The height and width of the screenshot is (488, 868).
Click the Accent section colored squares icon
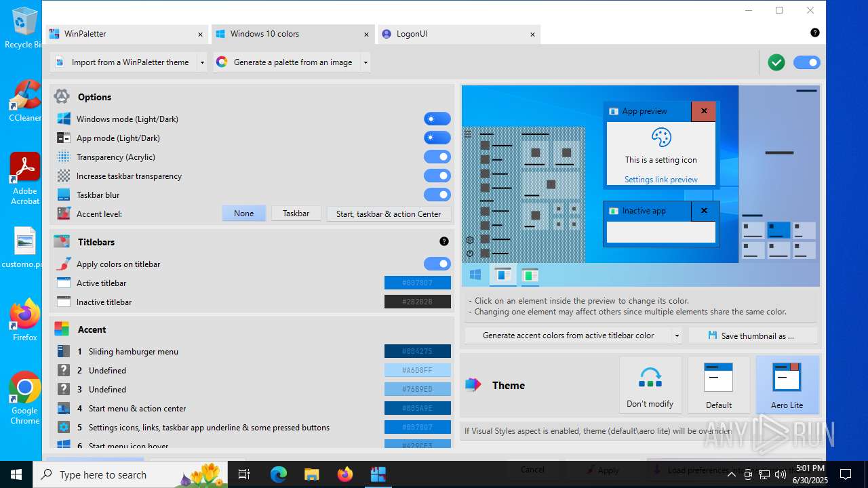(x=62, y=329)
